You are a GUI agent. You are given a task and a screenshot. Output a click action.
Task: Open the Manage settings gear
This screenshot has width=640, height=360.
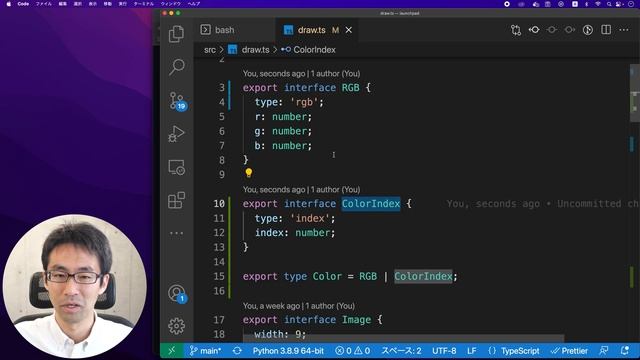tap(176, 326)
